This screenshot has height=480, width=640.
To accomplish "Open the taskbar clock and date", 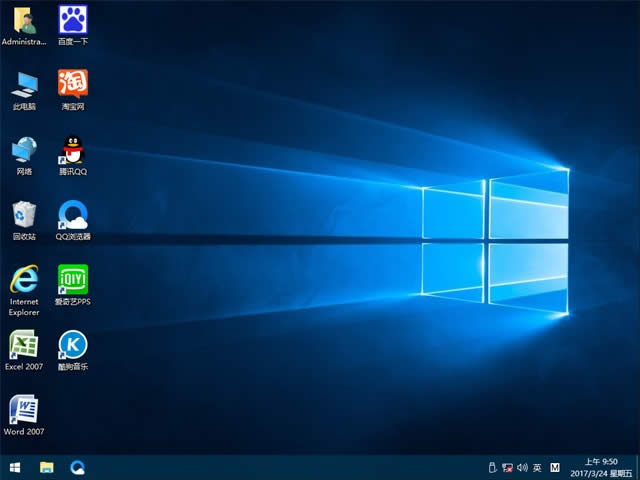I will 602,467.
